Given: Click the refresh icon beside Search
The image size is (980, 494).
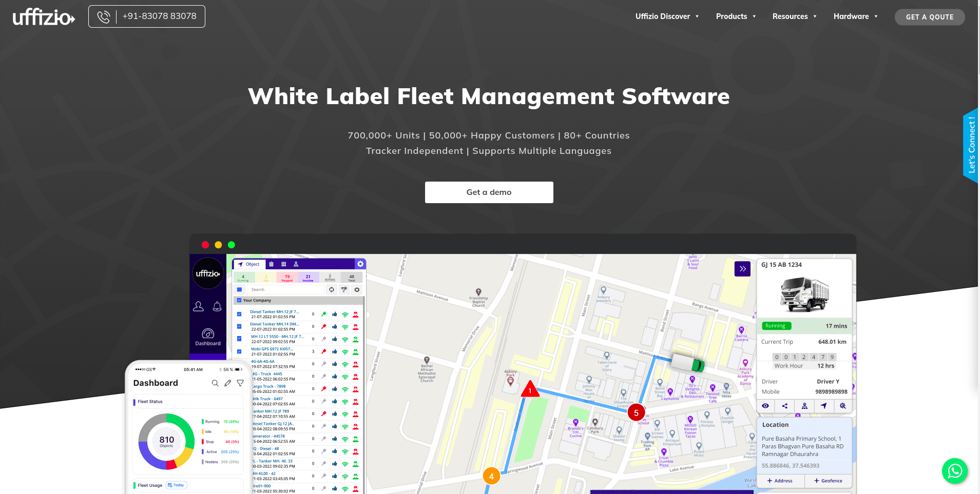Looking at the screenshot, I should coord(332,290).
